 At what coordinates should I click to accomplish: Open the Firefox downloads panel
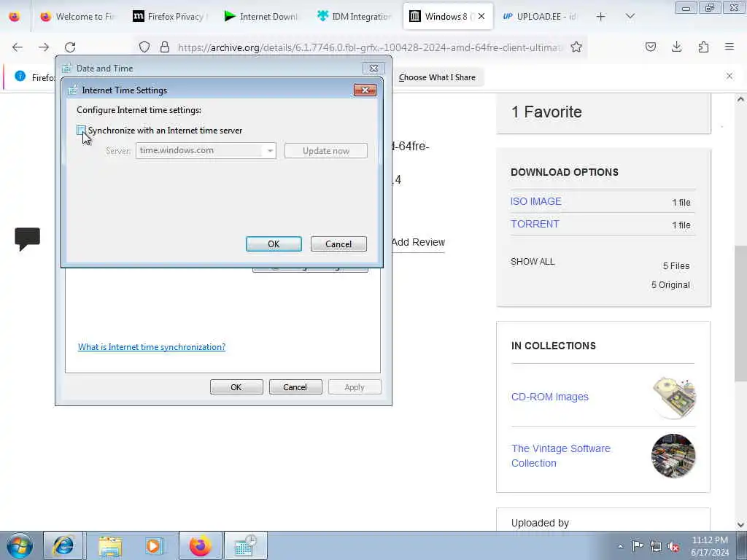676,47
